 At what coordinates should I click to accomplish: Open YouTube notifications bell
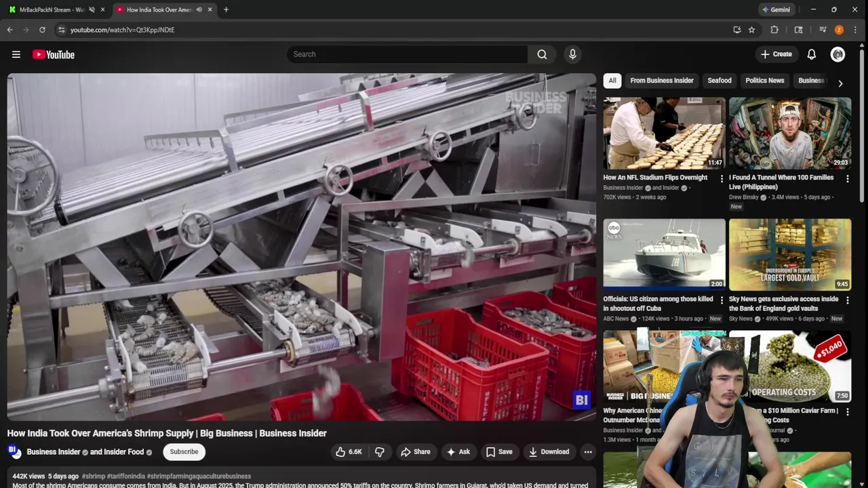pos(812,54)
